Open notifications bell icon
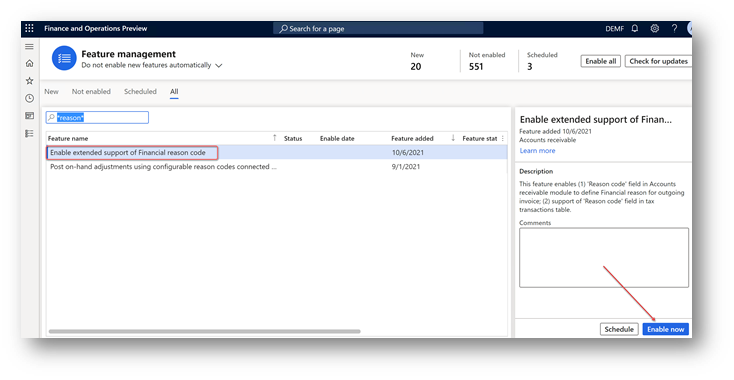This screenshot has width=734, height=380. 635,29
